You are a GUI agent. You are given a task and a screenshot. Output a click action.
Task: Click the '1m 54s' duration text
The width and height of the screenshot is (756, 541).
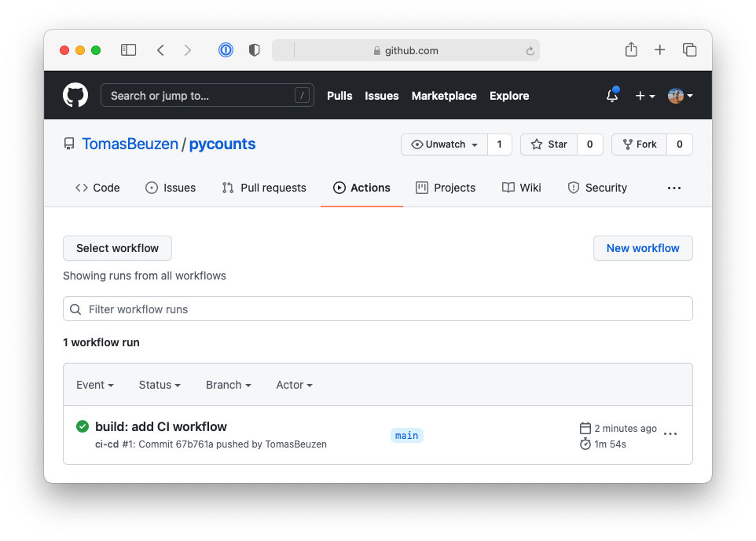(x=610, y=444)
